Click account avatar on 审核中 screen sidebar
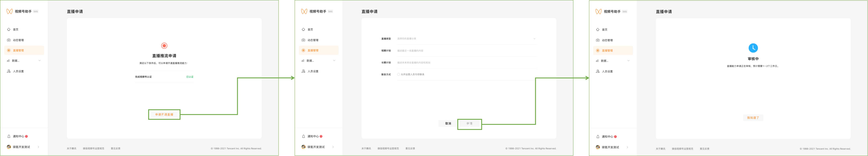This screenshot has height=156, width=868. click(598, 147)
